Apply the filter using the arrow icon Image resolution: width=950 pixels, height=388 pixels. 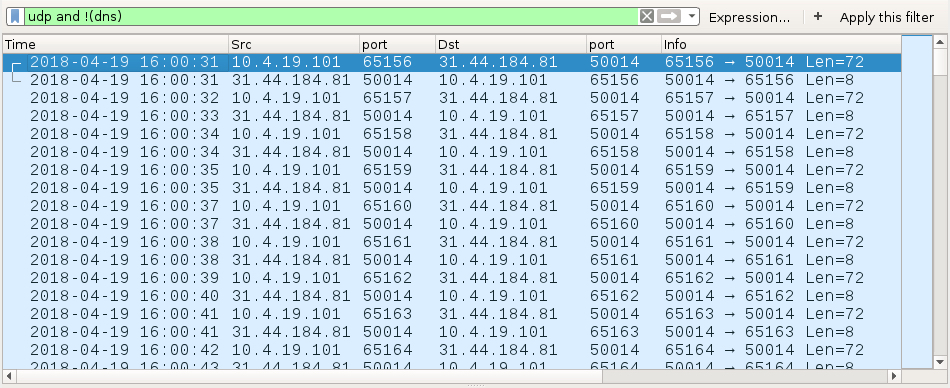click(x=669, y=16)
